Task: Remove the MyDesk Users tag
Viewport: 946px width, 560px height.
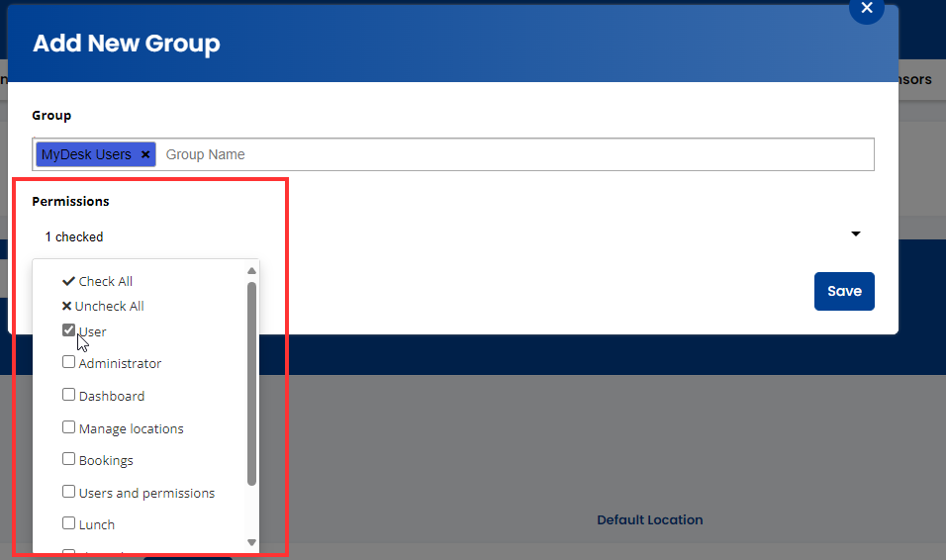Action: pyautogui.click(x=145, y=154)
